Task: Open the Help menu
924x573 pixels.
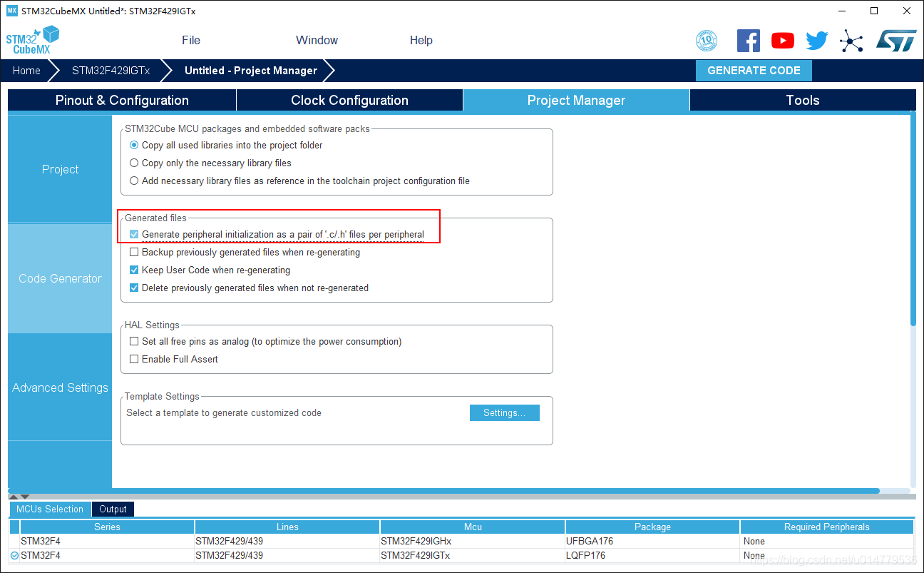Action: [x=421, y=40]
